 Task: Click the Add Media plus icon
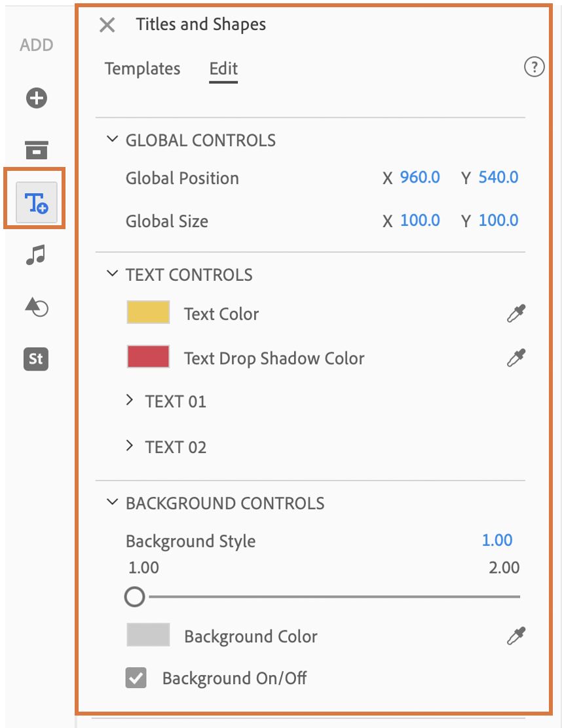[37, 98]
